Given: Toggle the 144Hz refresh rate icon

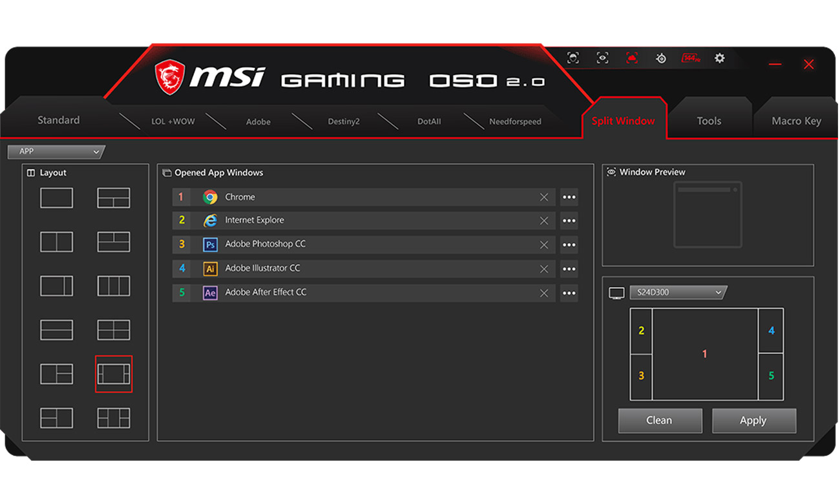Looking at the screenshot, I should 691,58.
